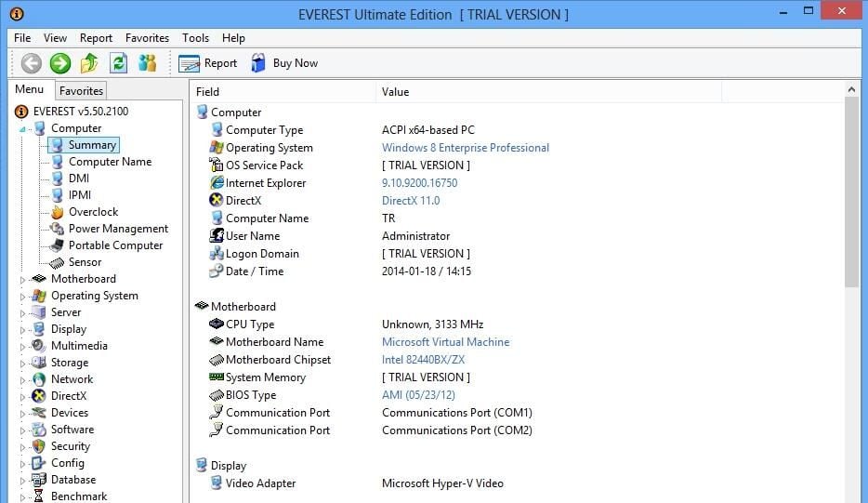Follow the 9.10.9200.16750 link
This screenshot has width=868, height=503.
click(x=420, y=183)
